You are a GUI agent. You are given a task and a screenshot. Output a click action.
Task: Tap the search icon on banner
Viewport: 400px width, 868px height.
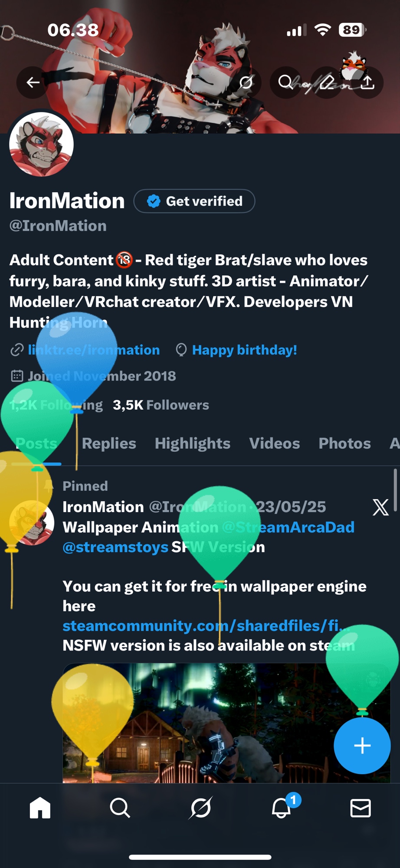coord(285,82)
